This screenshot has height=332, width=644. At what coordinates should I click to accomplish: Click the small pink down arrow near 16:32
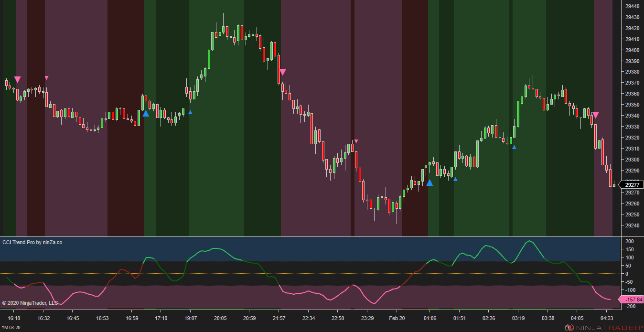[x=46, y=77]
